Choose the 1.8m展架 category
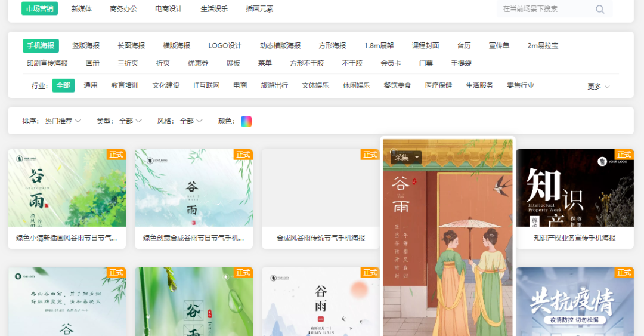 click(x=379, y=45)
